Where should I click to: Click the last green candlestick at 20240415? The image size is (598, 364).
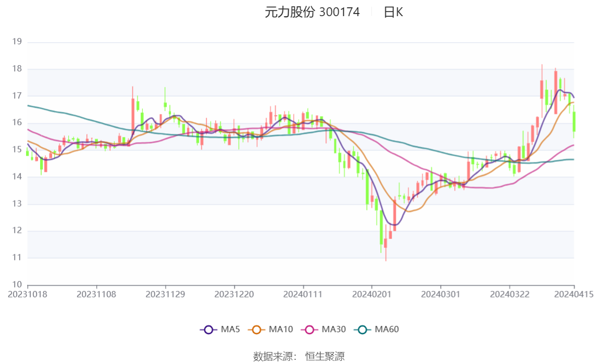[x=574, y=121]
